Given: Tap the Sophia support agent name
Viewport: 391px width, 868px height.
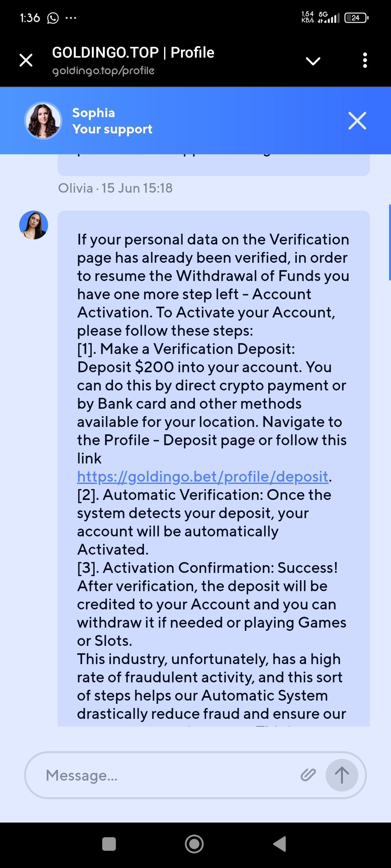Looking at the screenshot, I should point(94,113).
